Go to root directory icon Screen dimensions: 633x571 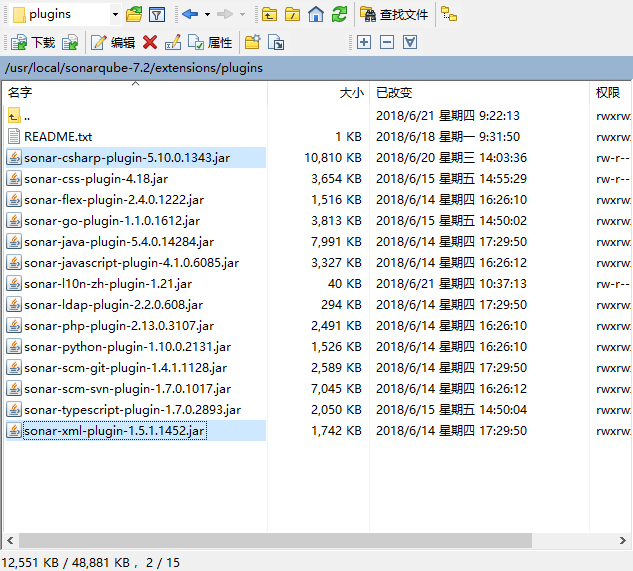[x=293, y=15]
